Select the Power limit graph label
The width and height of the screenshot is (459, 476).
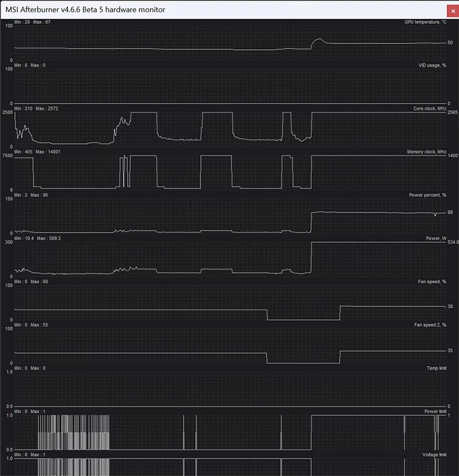pos(435,411)
